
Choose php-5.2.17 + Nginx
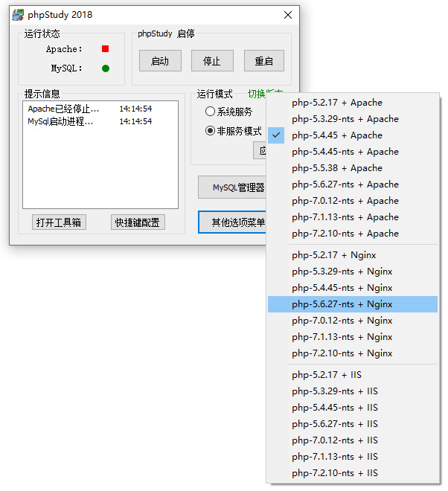(353, 255)
